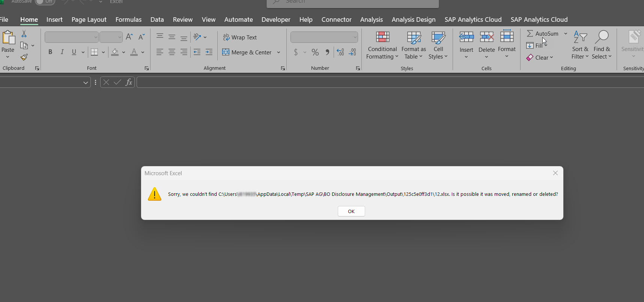Decrease indent icon
This screenshot has height=302, width=644.
point(197,52)
